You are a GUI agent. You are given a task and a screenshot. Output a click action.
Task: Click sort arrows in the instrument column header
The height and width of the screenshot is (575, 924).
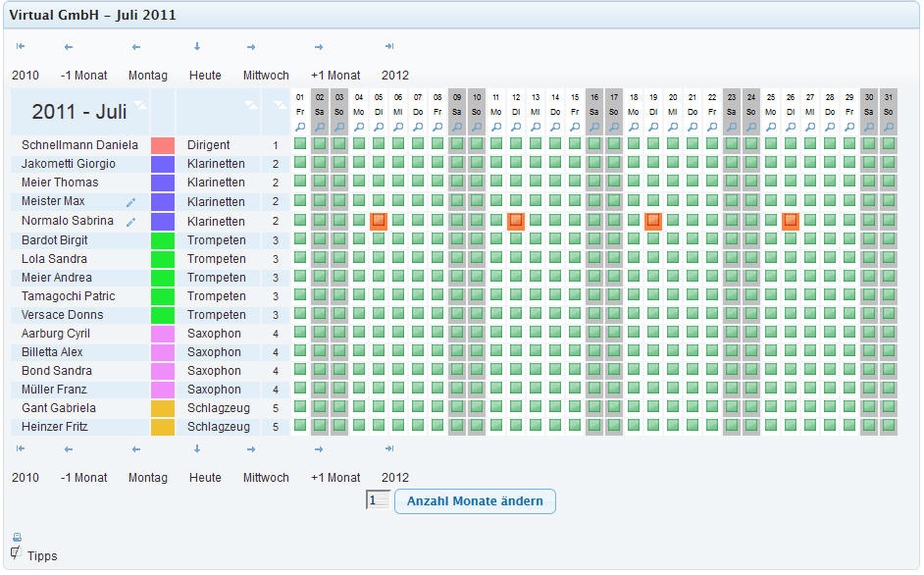click(x=252, y=103)
